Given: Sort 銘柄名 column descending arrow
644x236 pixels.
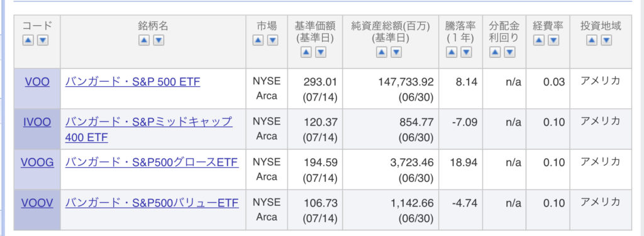Looking at the screenshot, I should tap(159, 40).
